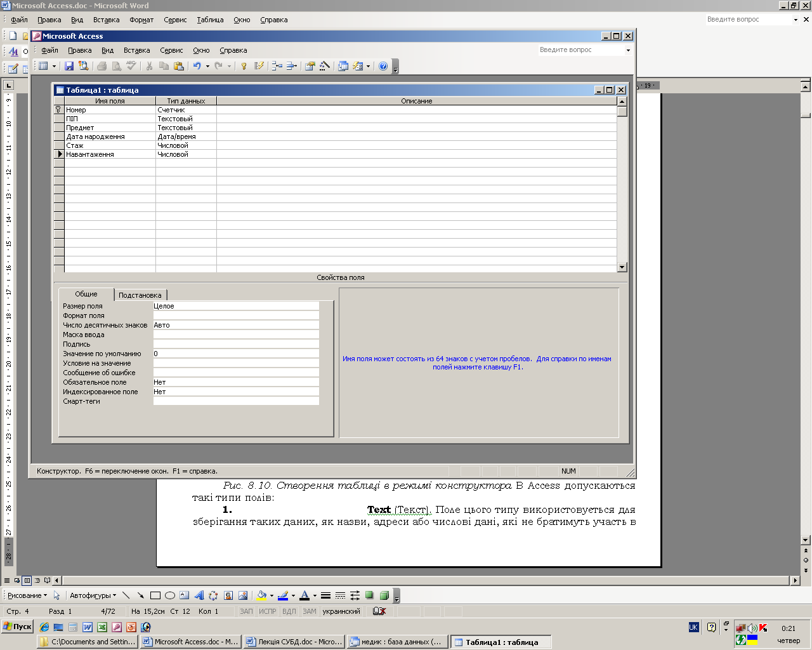Switch to the Общие tab
Screen dimensions: 812x650
pos(86,294)
